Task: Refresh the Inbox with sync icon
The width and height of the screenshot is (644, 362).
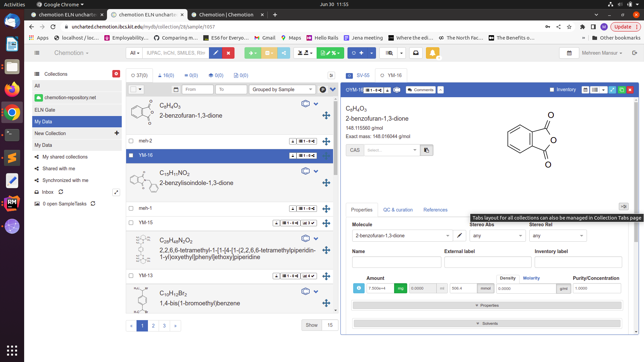Action: tap(61, 192)
